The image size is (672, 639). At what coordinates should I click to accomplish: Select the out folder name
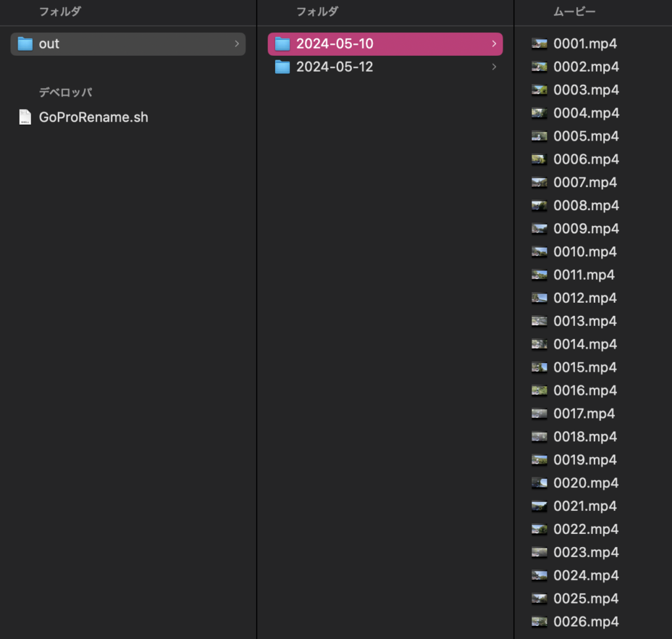click(x=49, y=44)
